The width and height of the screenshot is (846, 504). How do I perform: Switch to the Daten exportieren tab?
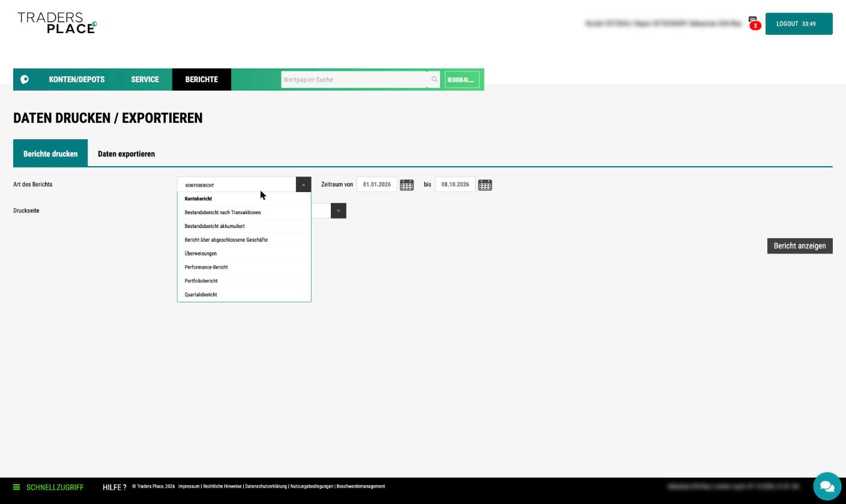click(126, 154)
